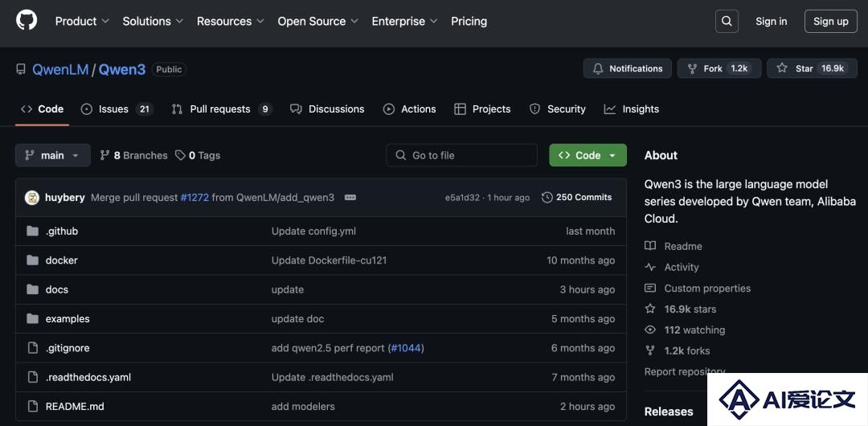Viewport: 868px width, 426px height.
Task: Click the examples folder icon
Action: (33, 318)
